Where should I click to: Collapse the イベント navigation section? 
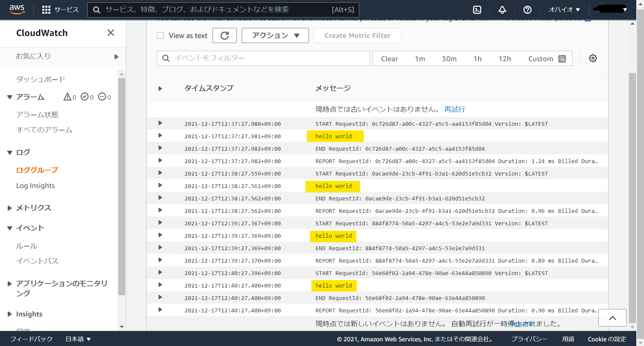tap(10, 228)
